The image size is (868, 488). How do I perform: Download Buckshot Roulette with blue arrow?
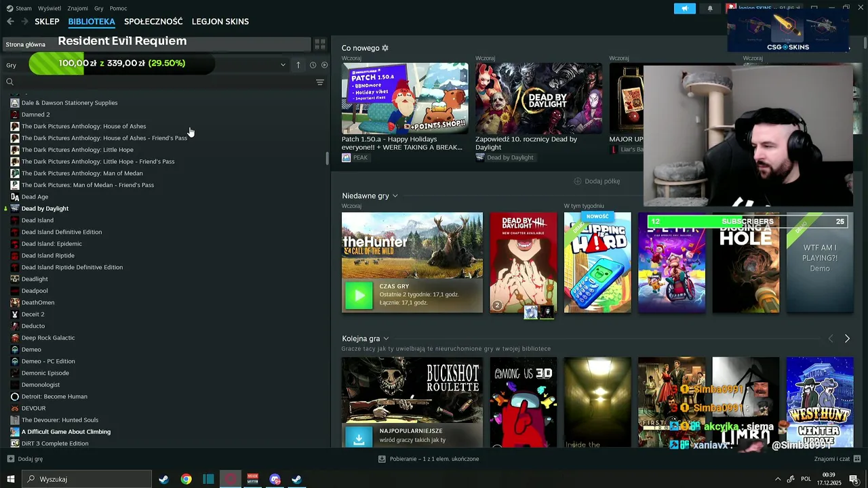tap(359, 436)
